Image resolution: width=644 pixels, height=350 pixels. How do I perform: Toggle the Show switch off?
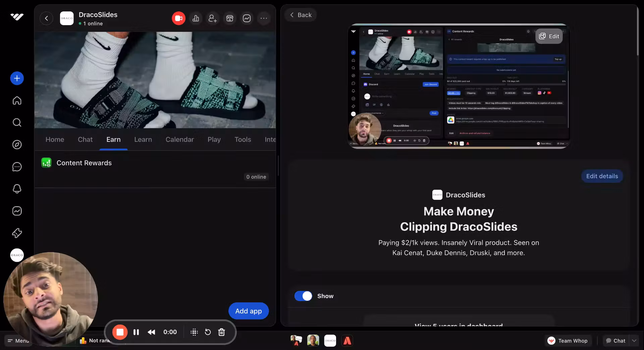pos(303,296)
